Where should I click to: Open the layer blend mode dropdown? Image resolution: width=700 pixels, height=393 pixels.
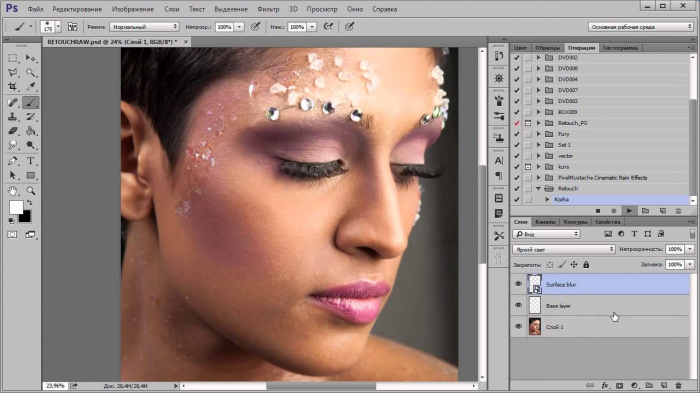(563, 249)
